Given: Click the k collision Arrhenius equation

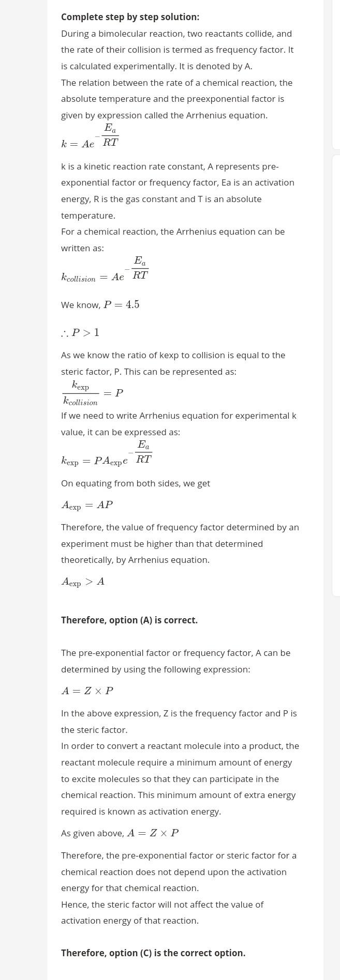Looking at the screenshot, I should coord(105,270).
